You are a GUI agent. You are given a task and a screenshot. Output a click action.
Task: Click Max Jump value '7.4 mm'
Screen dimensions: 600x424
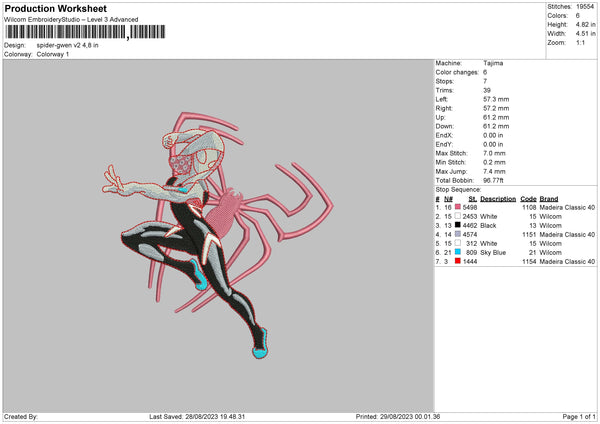494,171
